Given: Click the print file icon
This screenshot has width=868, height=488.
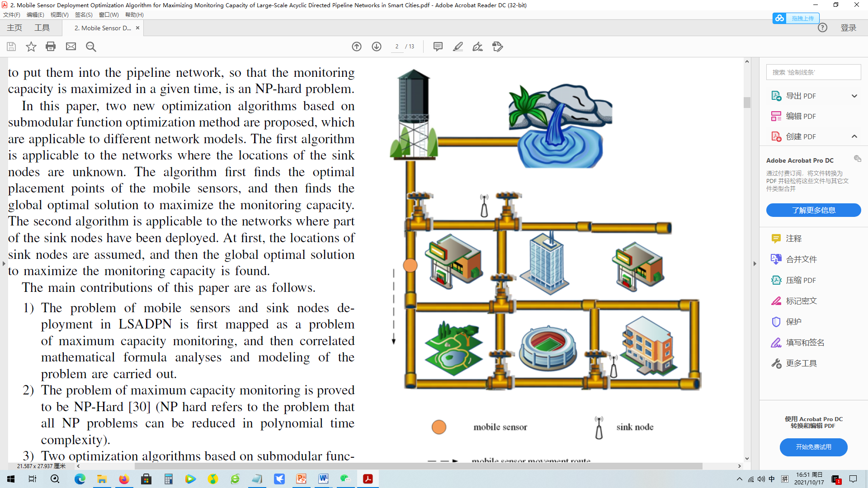Looking at the screenshot, I should [x=51, y=47].
